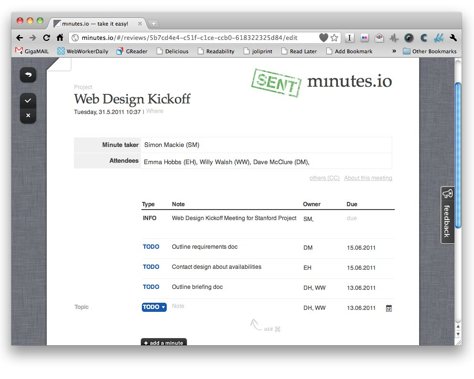Click the Add Bookmark bookmarklet
The image size is (474, 379).
pyautogui.click(x=349, y=51)
